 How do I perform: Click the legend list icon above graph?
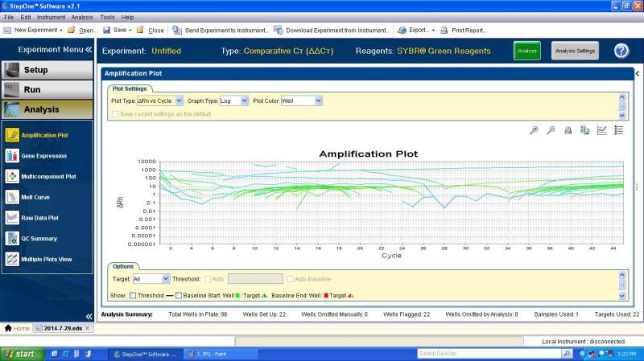pyautogui.click(x=618, y=130)
